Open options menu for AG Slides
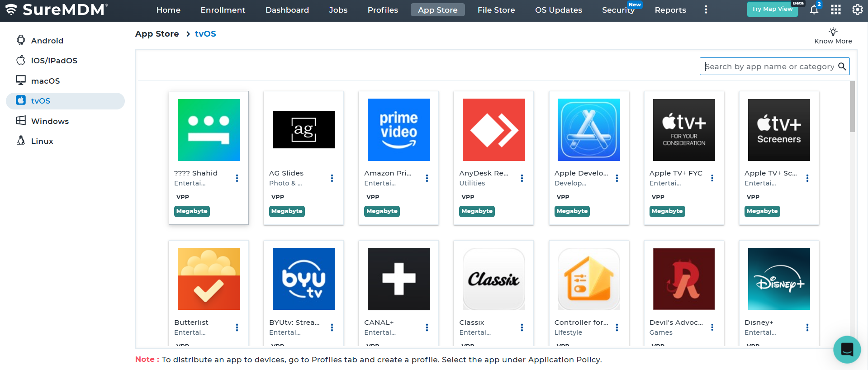The height and width of the screenshot is (370, 868). [x=332, y=178]
